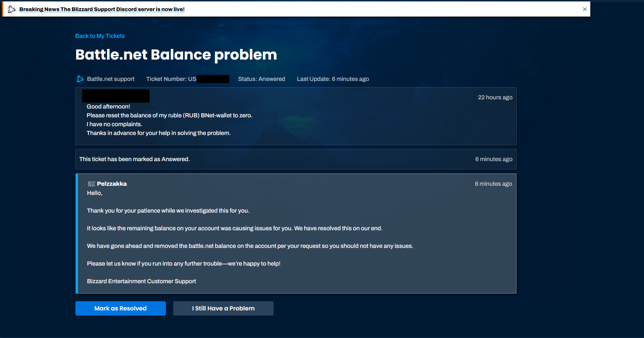
Task: Click the ruble balance reset request line
Action: 170,115
